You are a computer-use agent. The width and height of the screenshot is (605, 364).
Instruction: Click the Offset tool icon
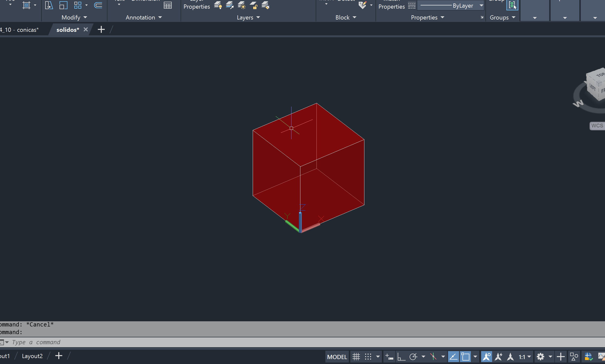point(98,5)
